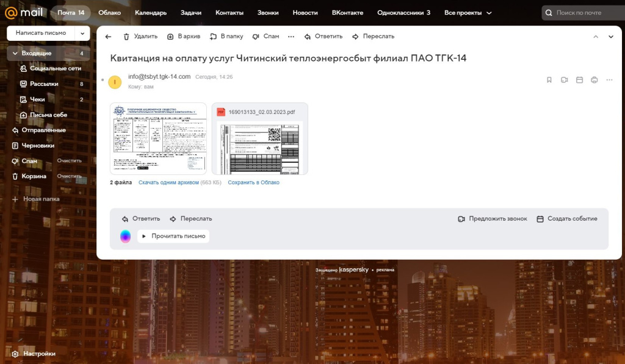
Task: Click Новая папка to add folder
Action: (36, 199)
